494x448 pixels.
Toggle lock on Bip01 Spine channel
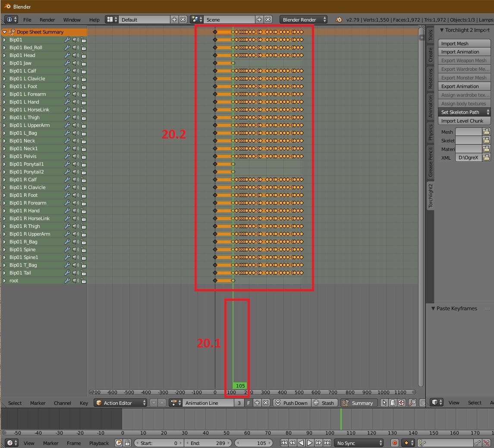(x=84, y=250)
